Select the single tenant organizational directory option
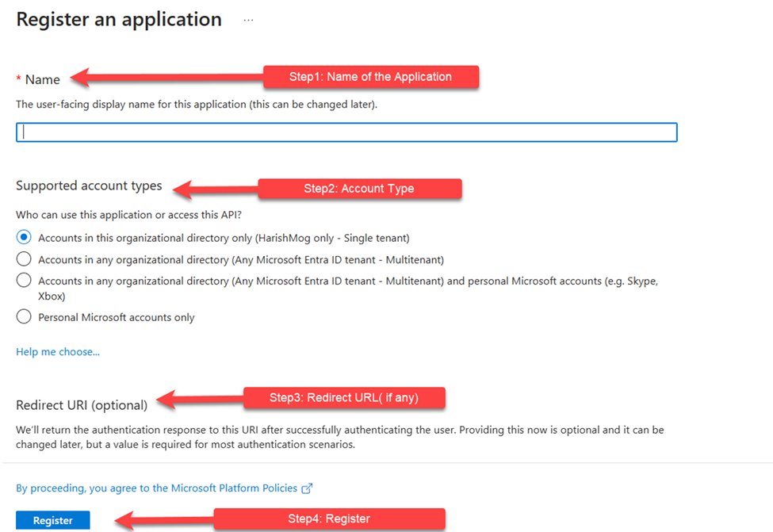The height and width of the screenshot is (532, 773). (x=24, y=237)
